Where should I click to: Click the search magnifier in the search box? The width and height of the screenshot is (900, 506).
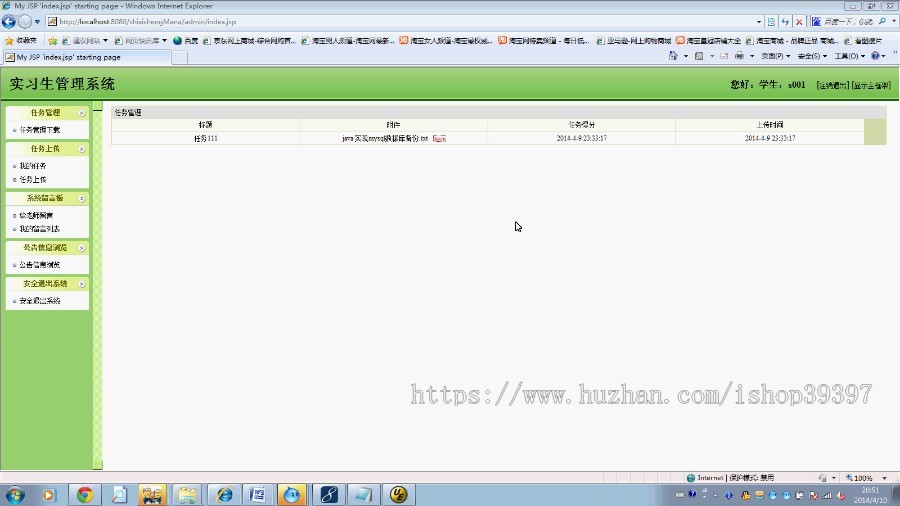(882, 22)
